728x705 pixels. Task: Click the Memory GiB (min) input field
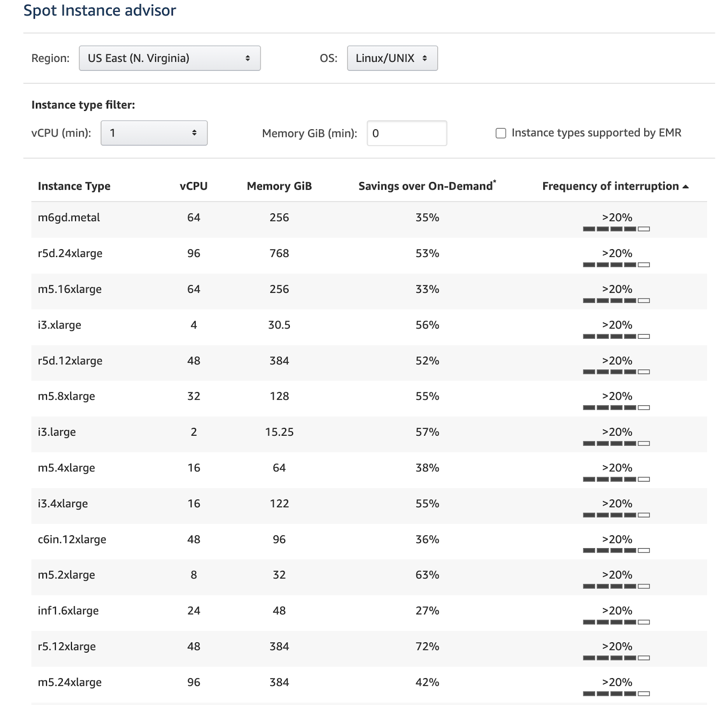coord(406,133)
